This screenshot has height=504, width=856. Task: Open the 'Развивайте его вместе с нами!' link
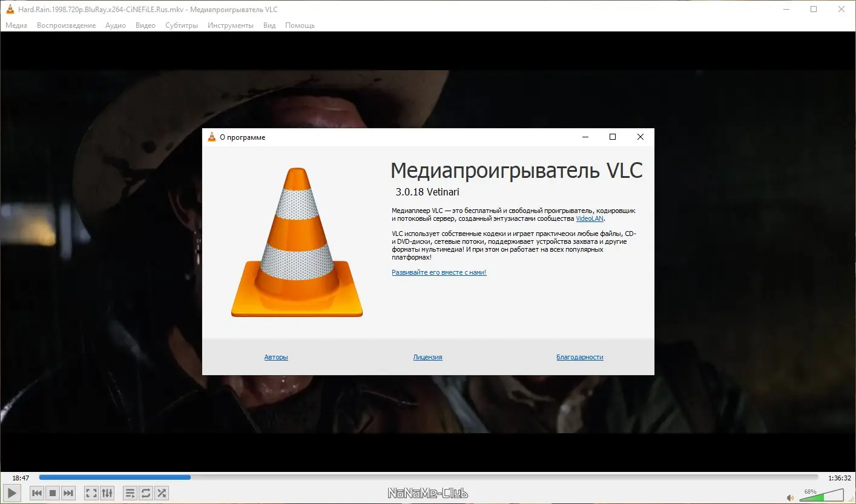click(439, 272)
